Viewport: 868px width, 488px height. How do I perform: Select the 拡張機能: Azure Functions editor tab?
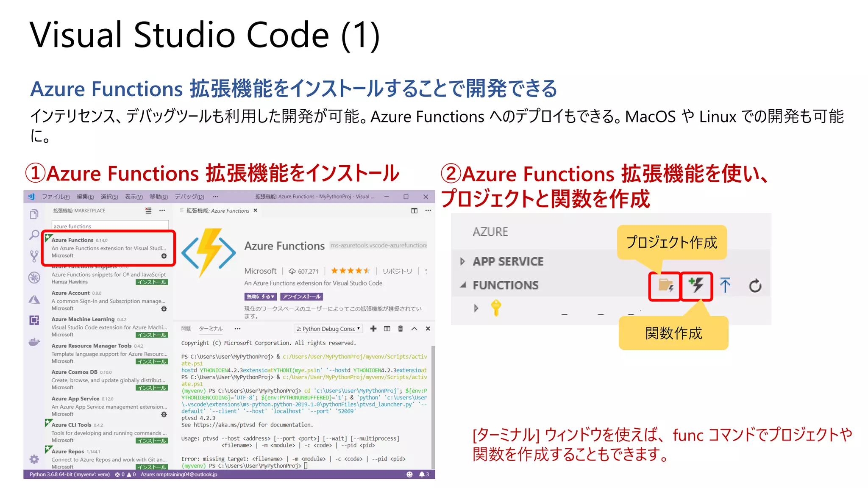[217, 211]
